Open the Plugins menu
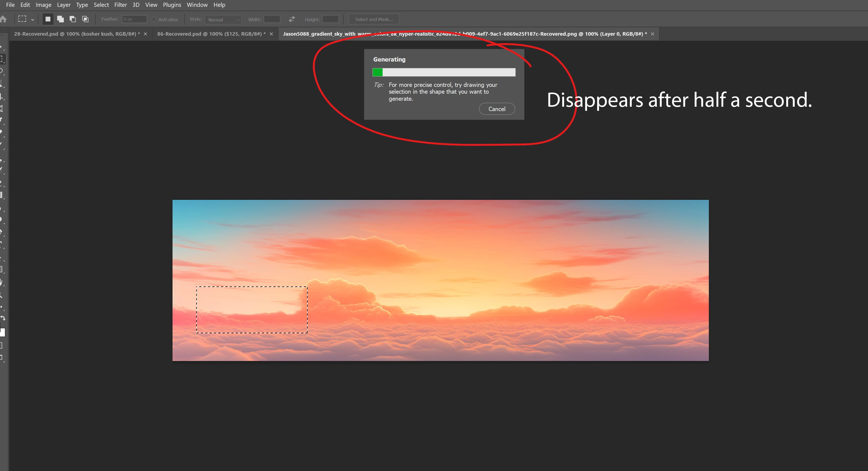868x471 pixels. 172,5
